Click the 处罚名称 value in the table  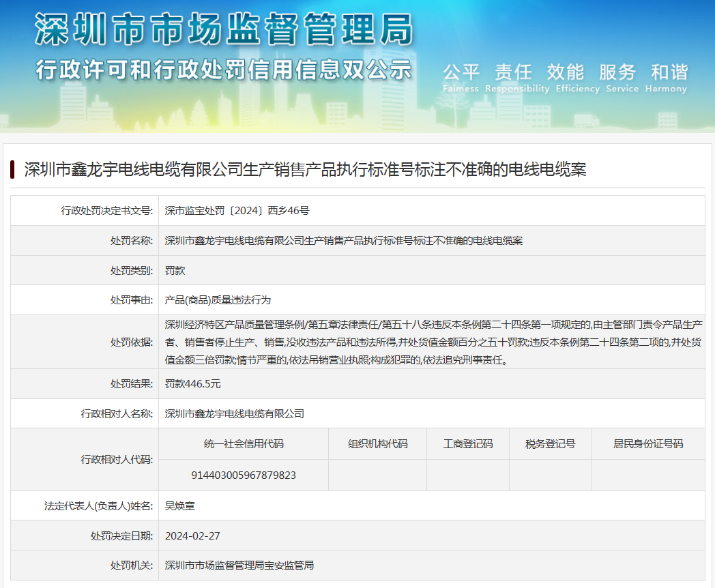344,241
